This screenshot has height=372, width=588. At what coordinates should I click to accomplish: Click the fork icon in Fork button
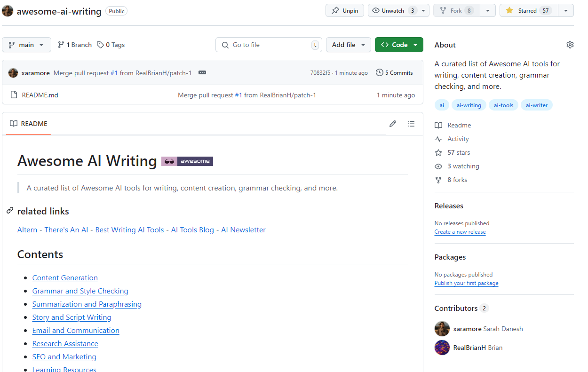pos(444,11)
